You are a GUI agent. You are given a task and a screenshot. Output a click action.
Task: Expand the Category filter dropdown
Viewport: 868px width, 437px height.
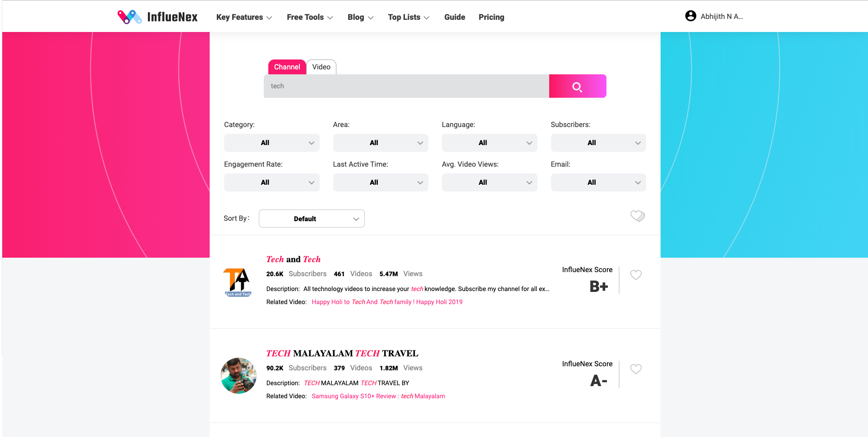click(271, 143)
